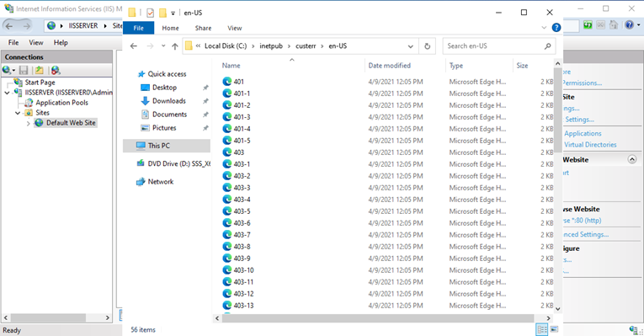Screen dimensions: 644x336
Task: Expand Default Web Site tree node
Action: [x=28, y=123]
